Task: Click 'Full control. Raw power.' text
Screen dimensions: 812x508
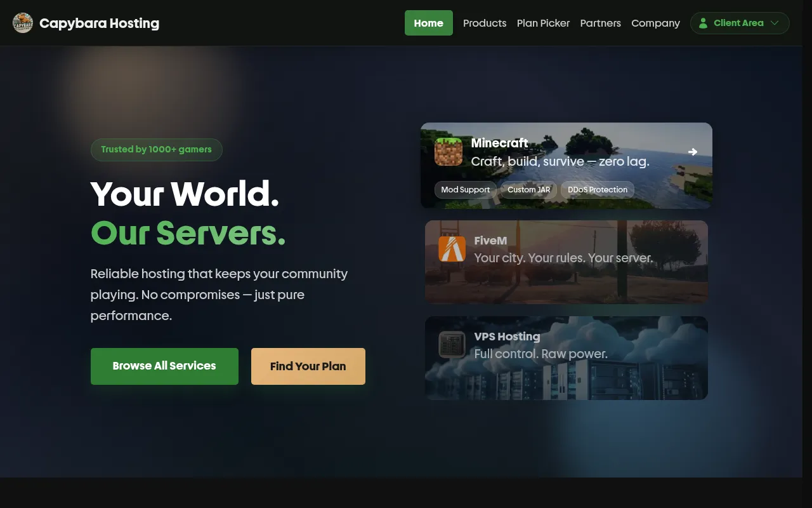Action: click(x=541, y=354)
